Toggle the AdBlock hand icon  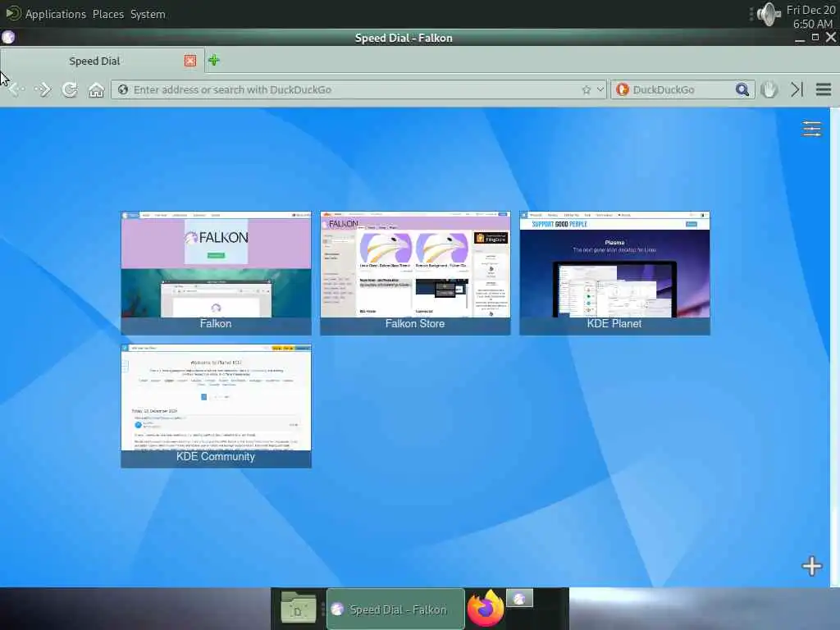[769, 89]
